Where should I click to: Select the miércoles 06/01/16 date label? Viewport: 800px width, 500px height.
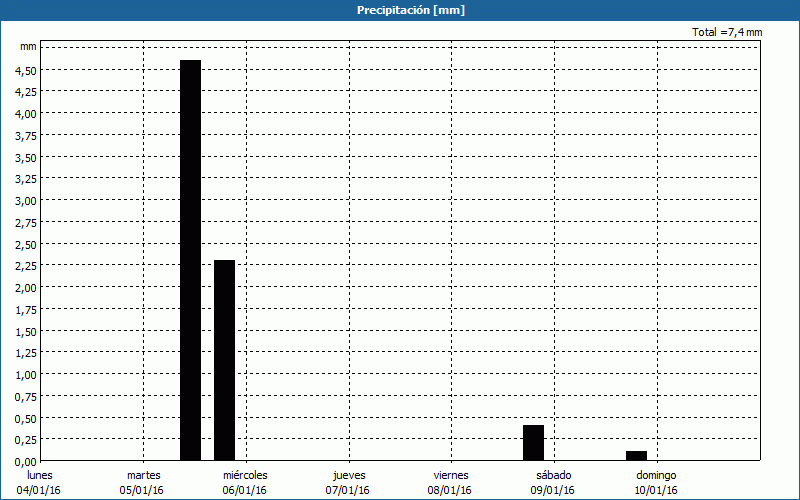pos(245,482)
